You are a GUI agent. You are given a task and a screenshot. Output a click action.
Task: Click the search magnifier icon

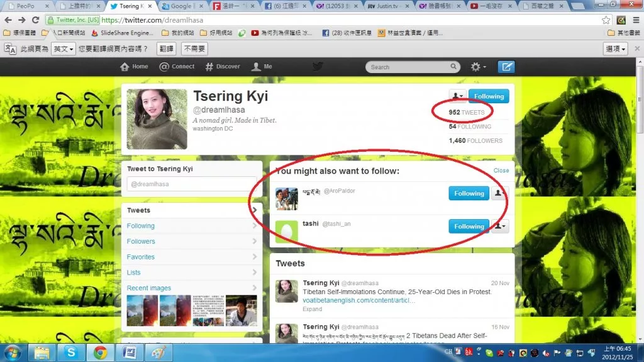(x=453, y=66)
